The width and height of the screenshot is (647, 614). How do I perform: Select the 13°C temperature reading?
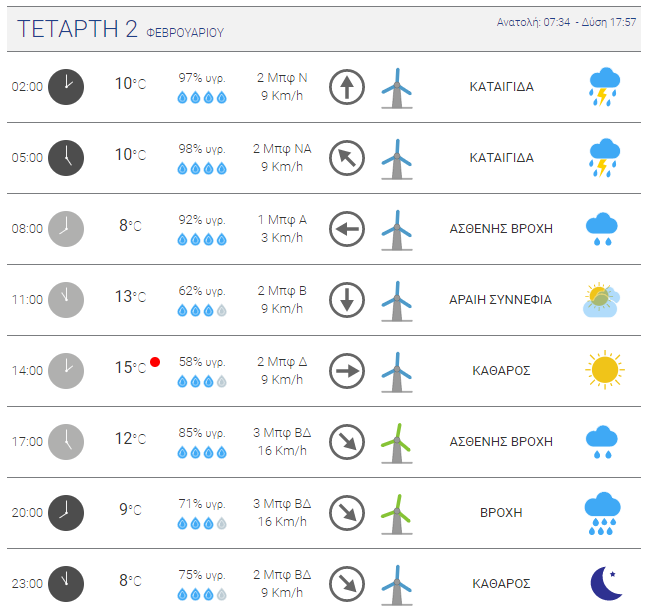(130, 296)
